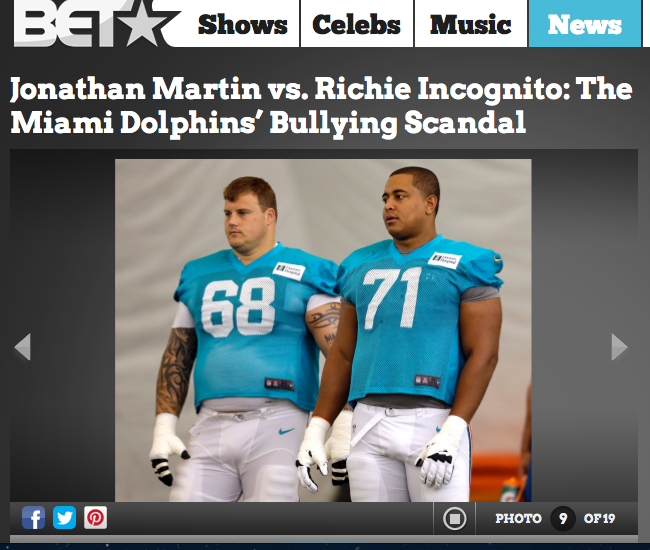This screenshot has width=650, height=550.
Task: Pin photo to Pinterest
Action: (x=95, y=518)
